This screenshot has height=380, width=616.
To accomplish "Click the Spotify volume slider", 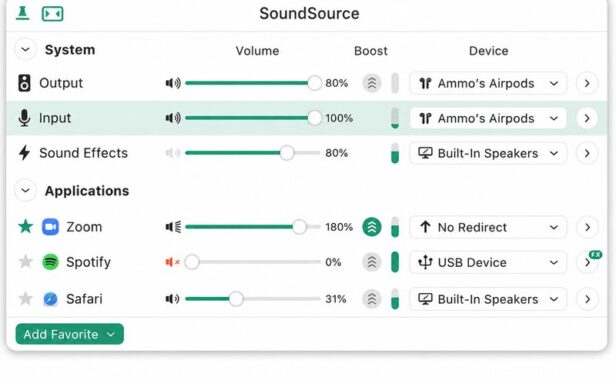I will click(x=253, y=262).
